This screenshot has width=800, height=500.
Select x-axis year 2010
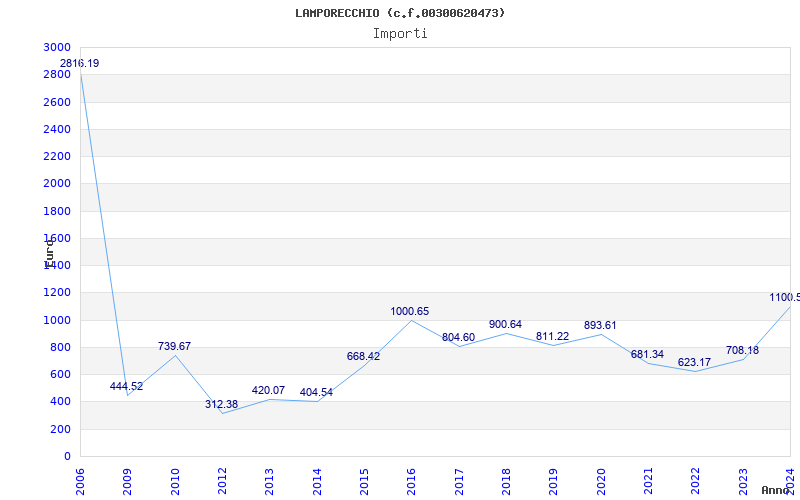(x=175, y=481)
